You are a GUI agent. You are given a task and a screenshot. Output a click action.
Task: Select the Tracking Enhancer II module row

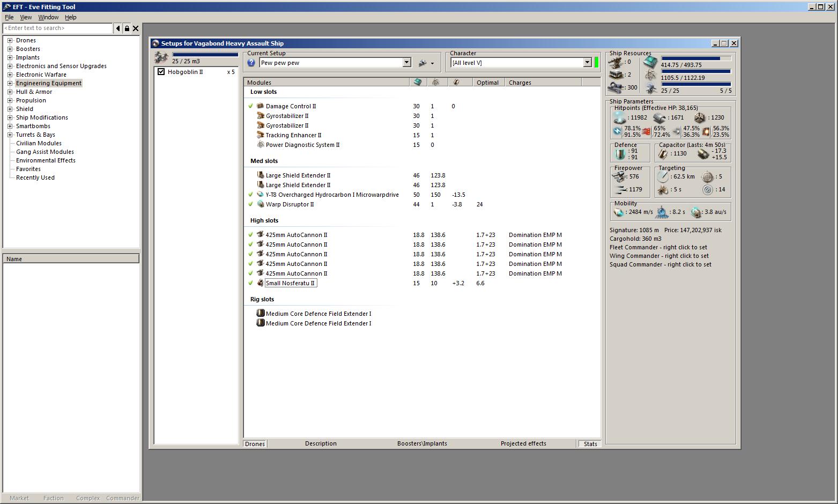coord(294,135)
